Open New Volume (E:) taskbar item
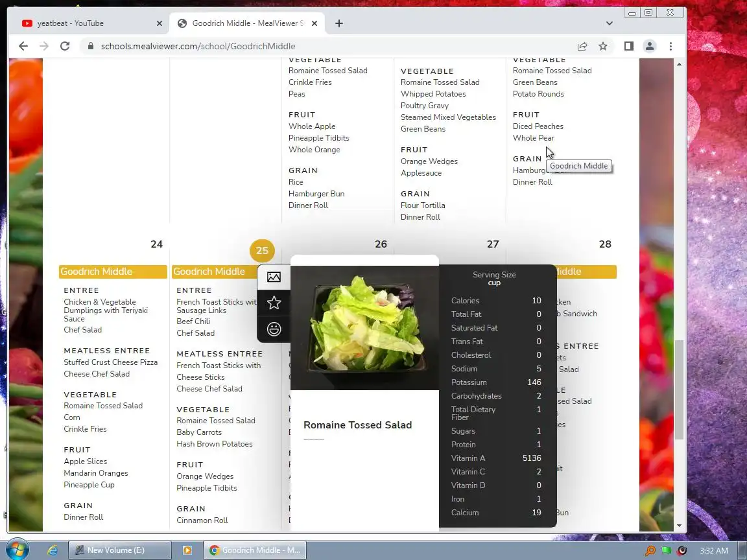Screen dimensions: 747x560 119,550
